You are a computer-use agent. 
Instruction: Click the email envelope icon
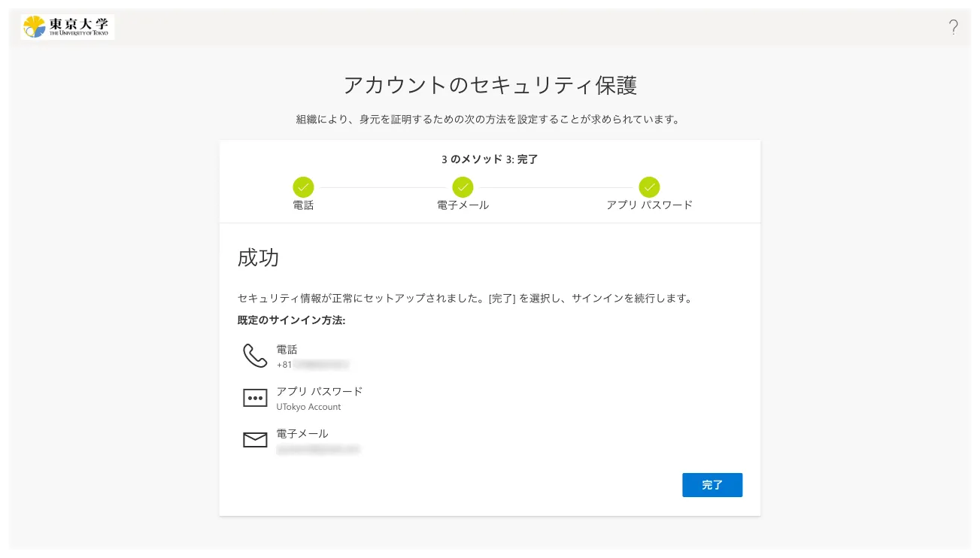point(255,441)
